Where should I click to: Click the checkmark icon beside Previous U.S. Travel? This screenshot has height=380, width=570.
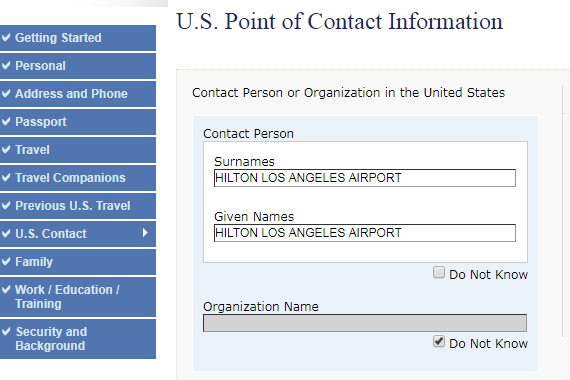click(x=6, y=205)
